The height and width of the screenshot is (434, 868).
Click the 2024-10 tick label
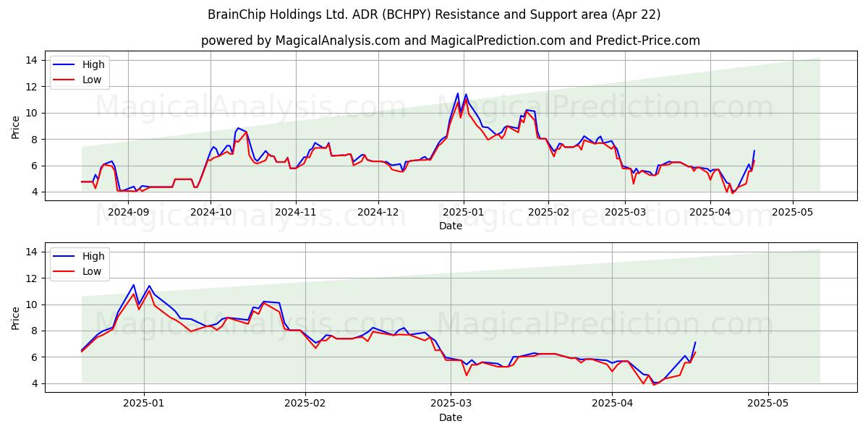(x=210, y=212)
